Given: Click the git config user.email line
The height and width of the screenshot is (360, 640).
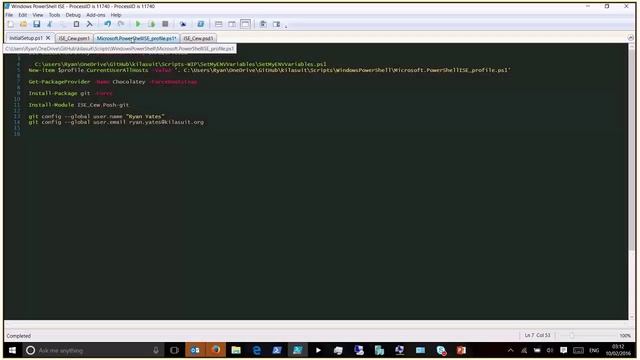Looking at the screenshot, I should point(116,122).
